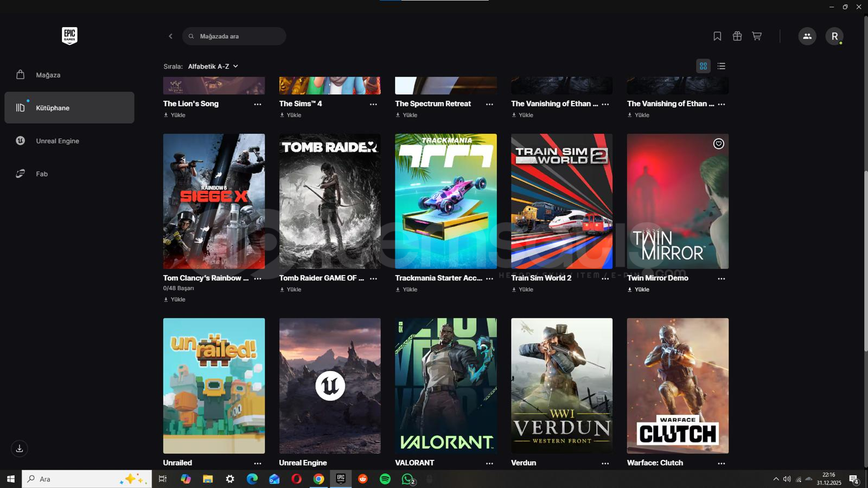868x488 pixels.
Task: Open Task View in the taskbar
Action: click(162, 479)
